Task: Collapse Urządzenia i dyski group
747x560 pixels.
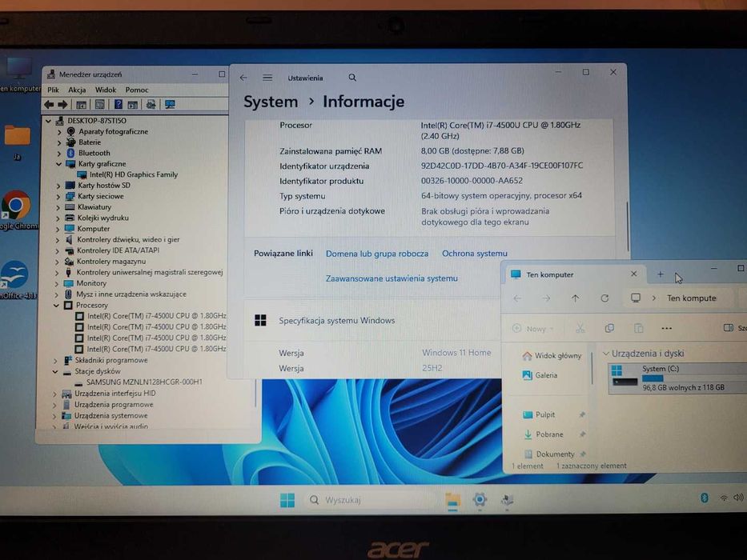Action: pyautogui.click(x=606, y=354)
